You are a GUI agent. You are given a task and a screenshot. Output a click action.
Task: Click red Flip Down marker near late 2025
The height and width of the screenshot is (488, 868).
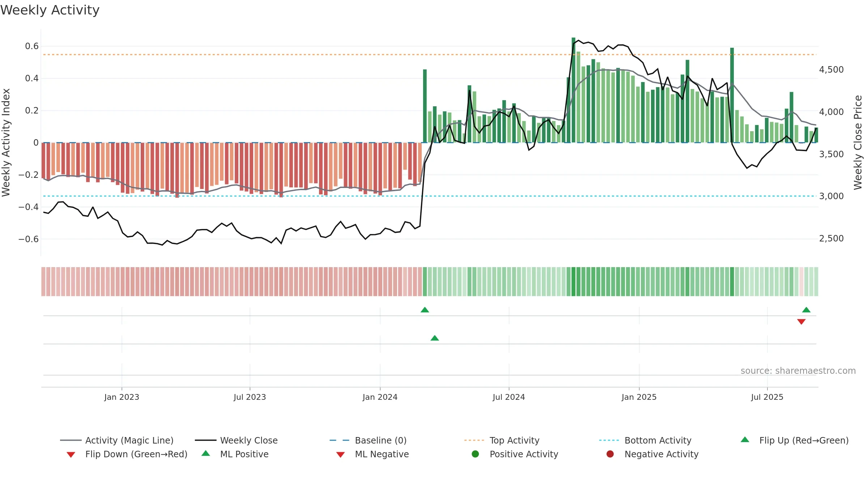tap(801, 322)
